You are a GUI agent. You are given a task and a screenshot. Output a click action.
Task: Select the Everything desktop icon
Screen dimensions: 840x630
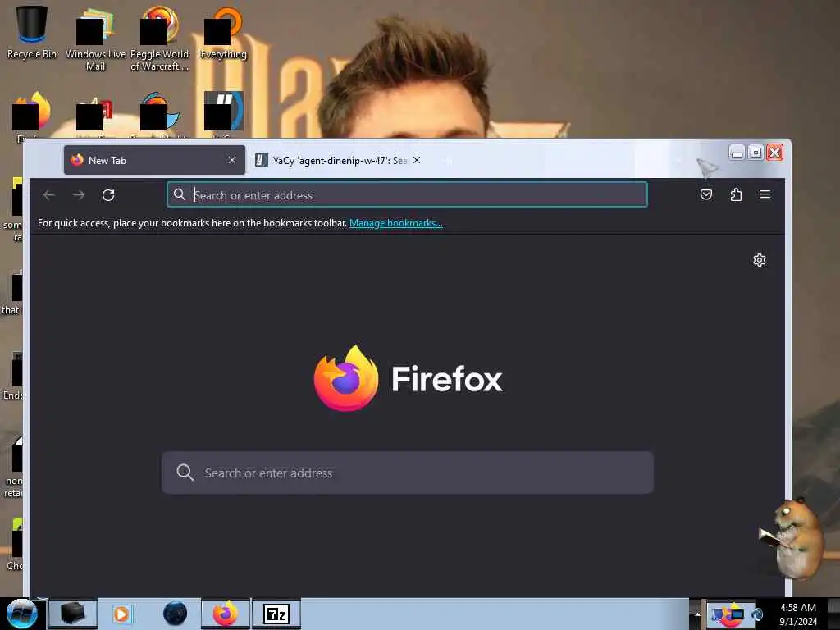pyautogui.click(x=223, y=33)
